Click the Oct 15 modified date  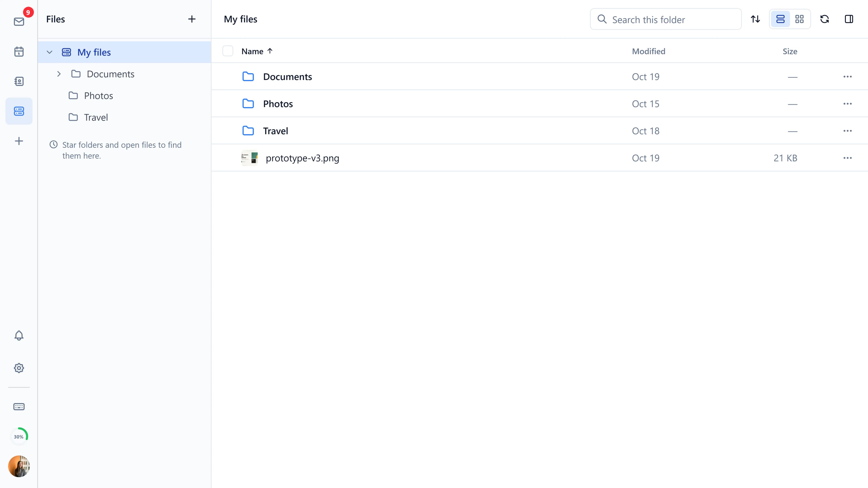tap(645, 104)
